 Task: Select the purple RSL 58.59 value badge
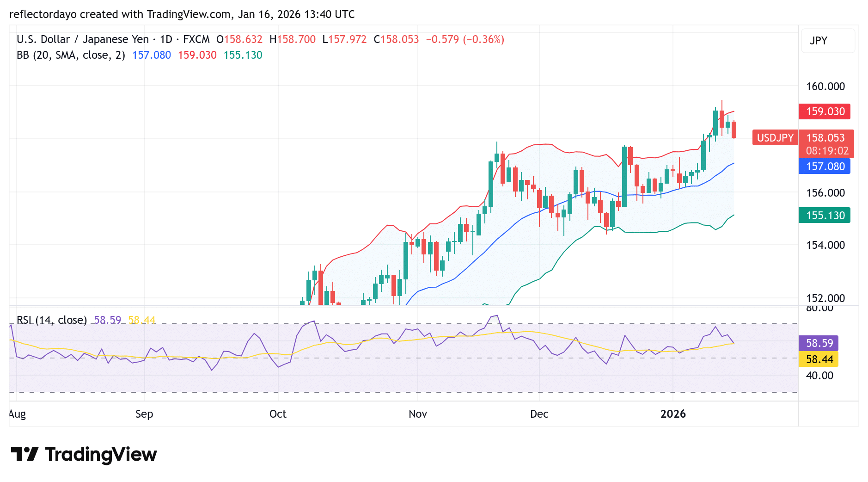[x=819, y=343]
